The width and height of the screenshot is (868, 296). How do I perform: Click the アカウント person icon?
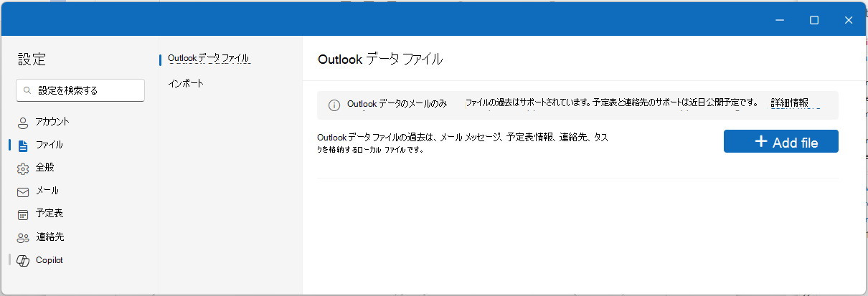tap(23, 123)
